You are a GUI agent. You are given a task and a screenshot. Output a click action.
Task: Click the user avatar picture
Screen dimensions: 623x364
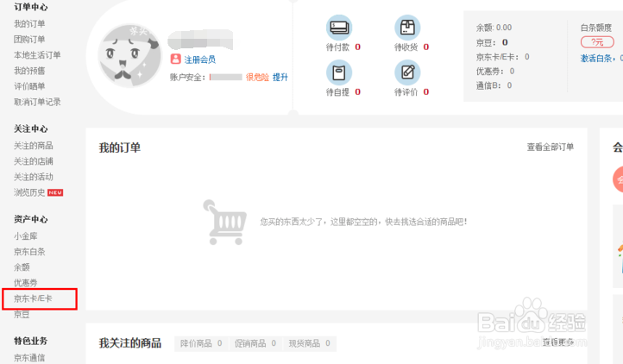[x=129, y=55]
